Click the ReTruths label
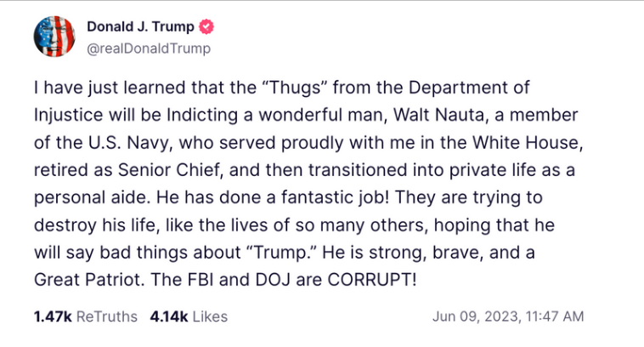644x347 pixels. [107, 316]
